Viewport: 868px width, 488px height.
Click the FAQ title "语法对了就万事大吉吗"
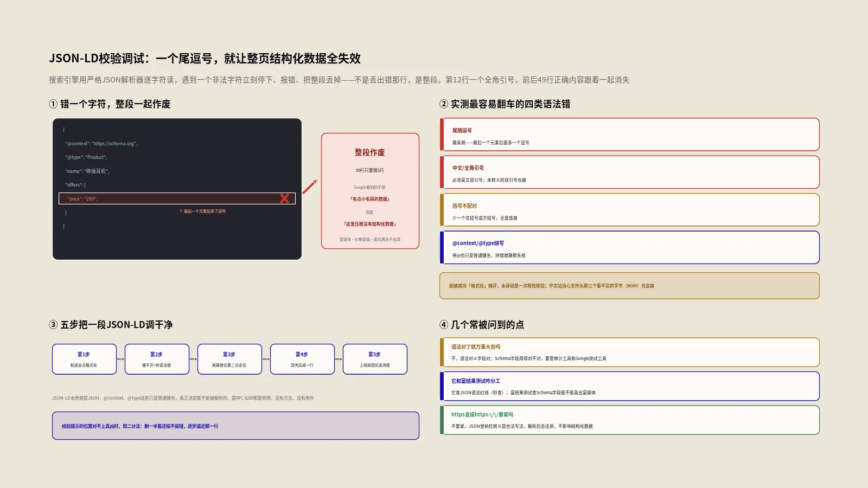(476, 347)
